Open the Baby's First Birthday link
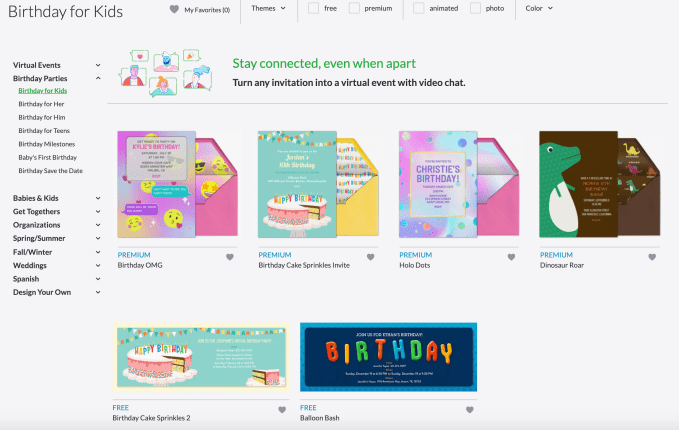Viewport: 679px width, 430px height. point(48,157)
